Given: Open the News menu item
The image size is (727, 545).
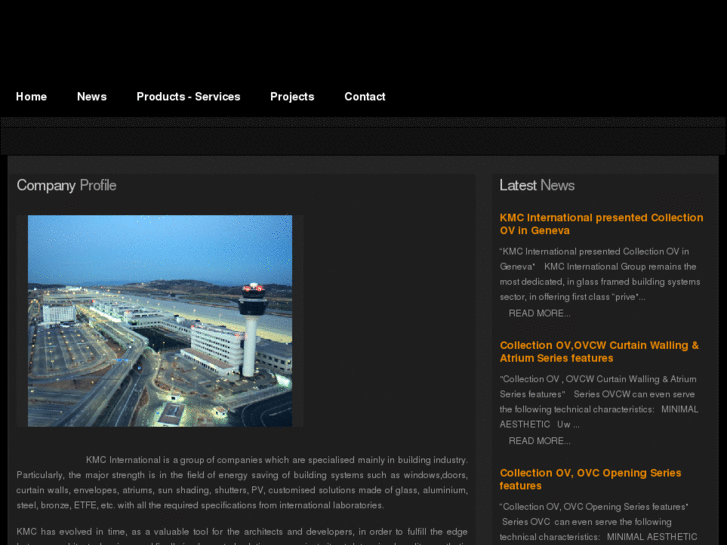Looking at the screenshot, I should pyautogui.click(x=92, y=96).
